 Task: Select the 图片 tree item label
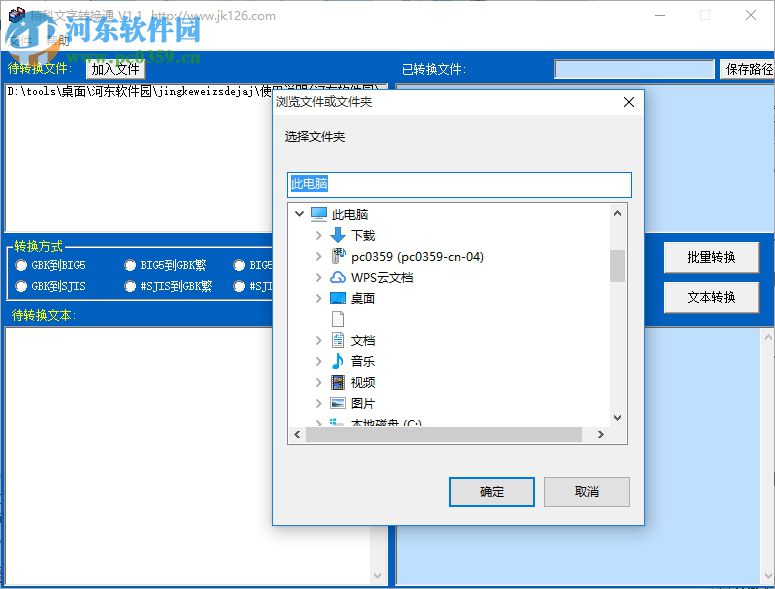pyautogui.click(x=363, y=403)
